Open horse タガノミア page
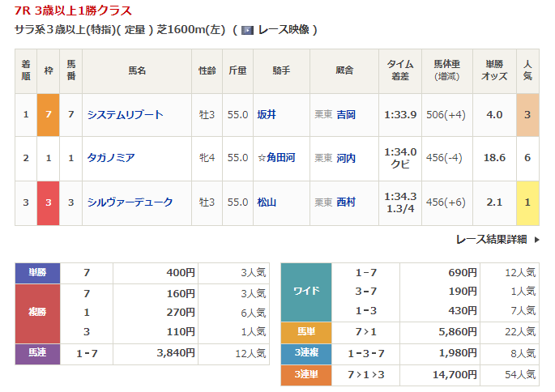Viewport: 555px width, 392px height. point(111,158)
